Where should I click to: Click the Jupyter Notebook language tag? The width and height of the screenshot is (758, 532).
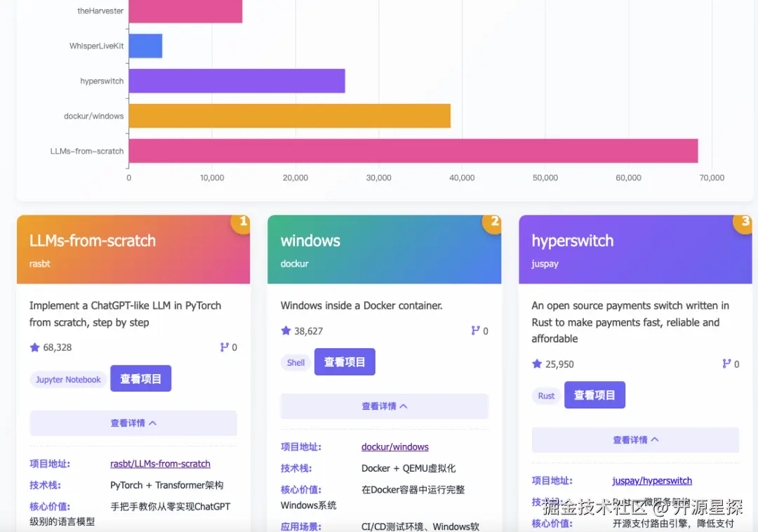point(68,379)
